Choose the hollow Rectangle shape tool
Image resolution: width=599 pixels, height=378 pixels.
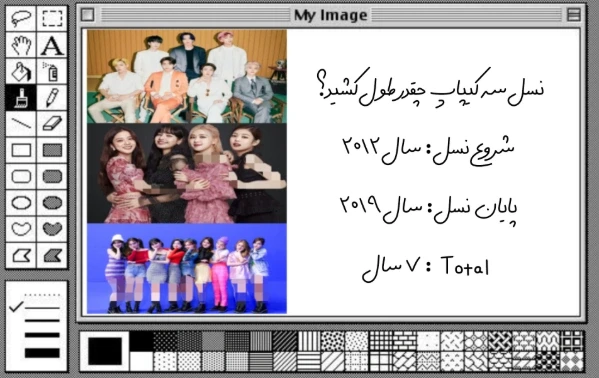pos(21,150)
